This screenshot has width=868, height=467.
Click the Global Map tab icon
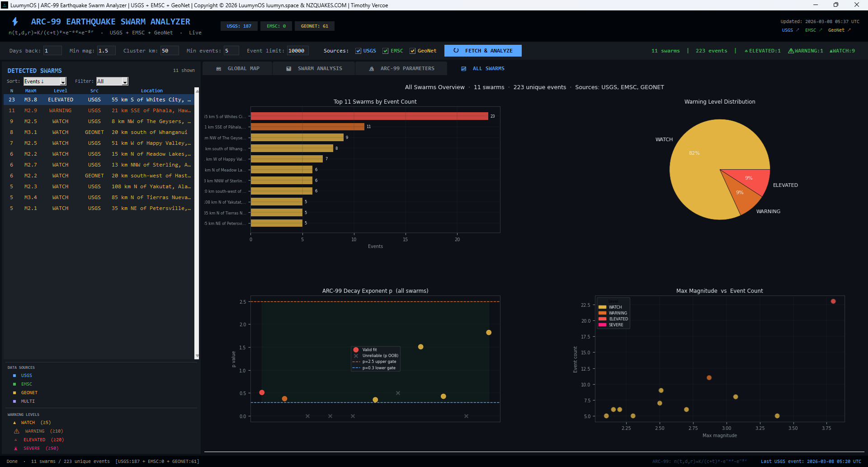(x=219, y=69)
